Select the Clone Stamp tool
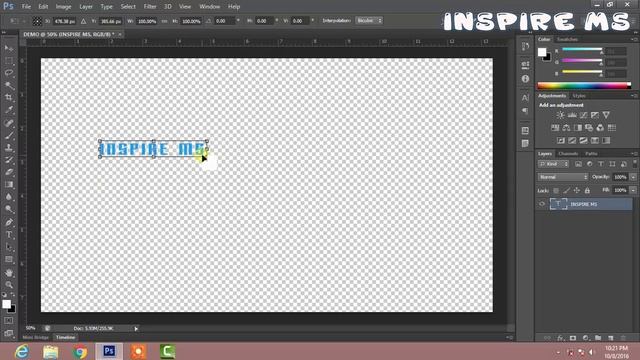640x360 pixels. click(9, 147)
